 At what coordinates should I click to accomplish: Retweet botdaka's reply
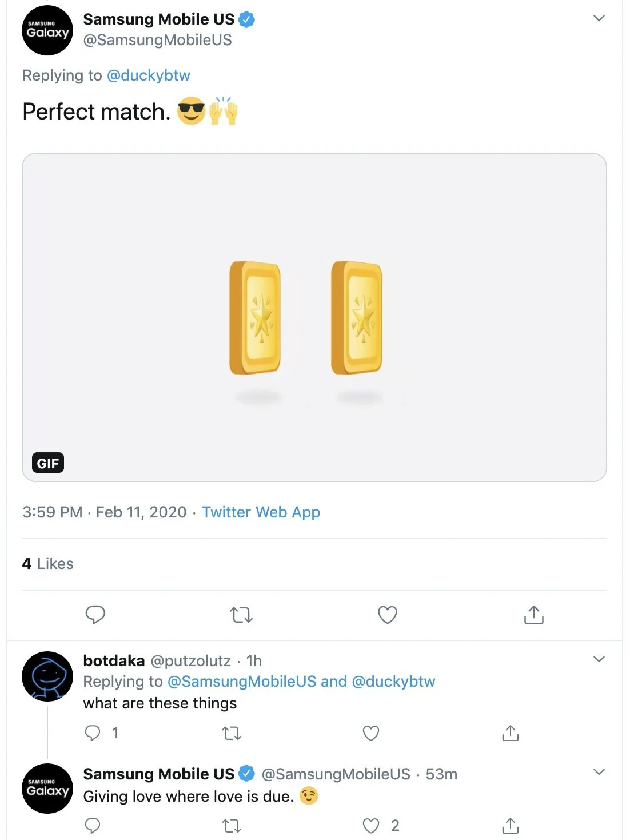[x=232, y=733]
